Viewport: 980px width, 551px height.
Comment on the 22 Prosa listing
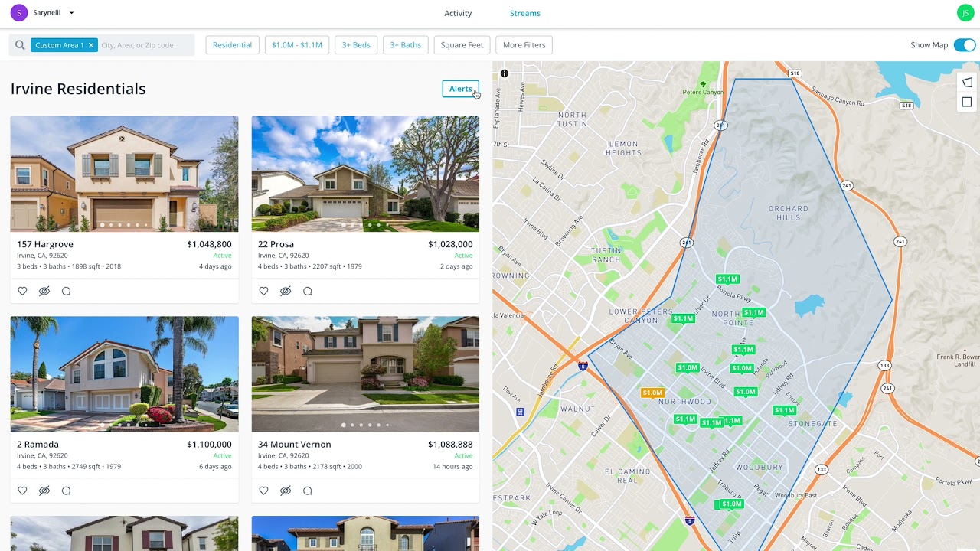(x=308, y=291)
